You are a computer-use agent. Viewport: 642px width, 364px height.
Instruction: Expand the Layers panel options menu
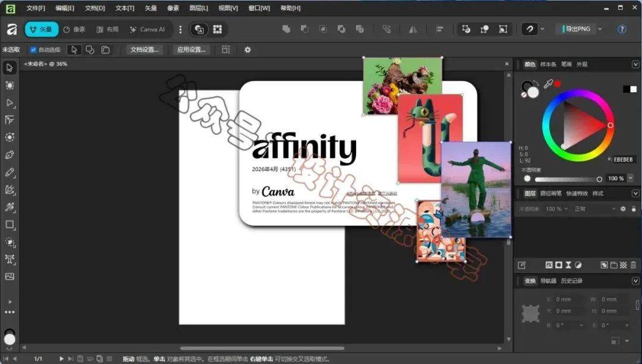click(635, 193)
